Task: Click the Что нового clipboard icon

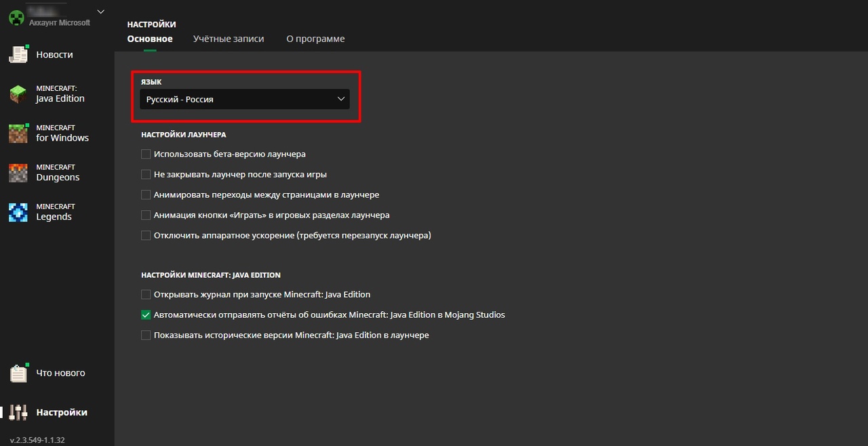Action: 18,373
